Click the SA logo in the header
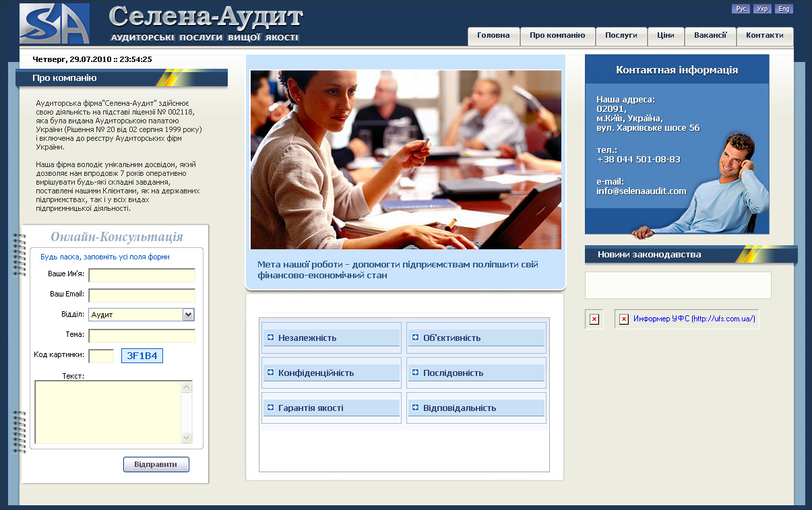The height and width of the screenshot is (510, 812). point(55,24)
